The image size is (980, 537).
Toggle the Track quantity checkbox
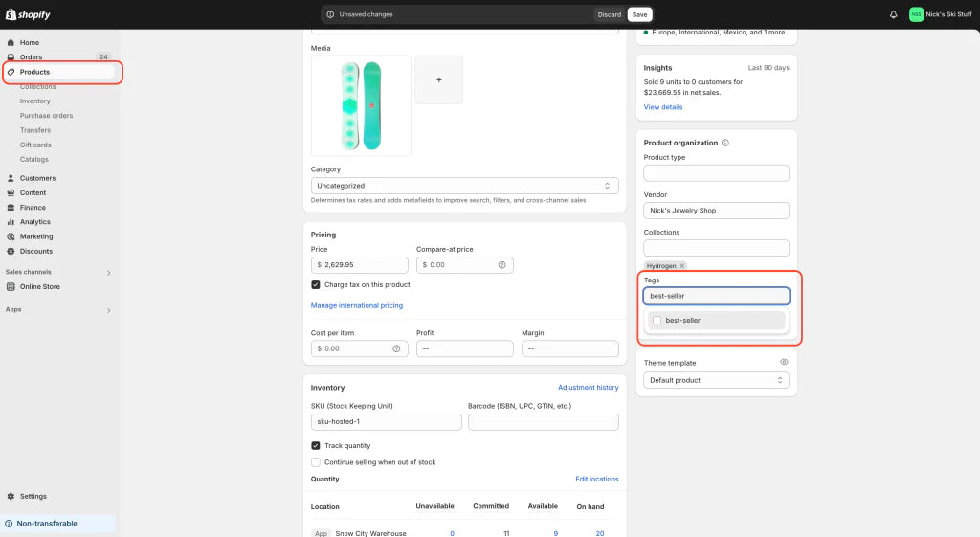[316, 446]
